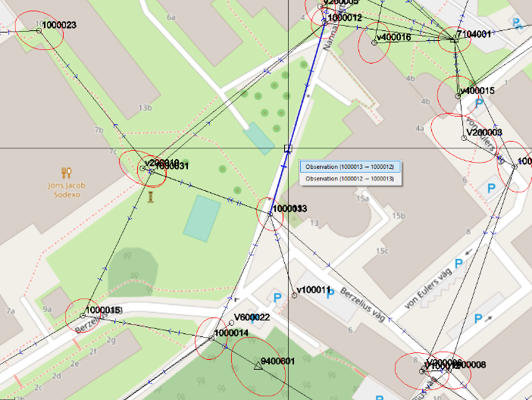Select the circle marker of point 1000023
The height and width of the screenshot is (400, 532).
click(x=39, y=30)
